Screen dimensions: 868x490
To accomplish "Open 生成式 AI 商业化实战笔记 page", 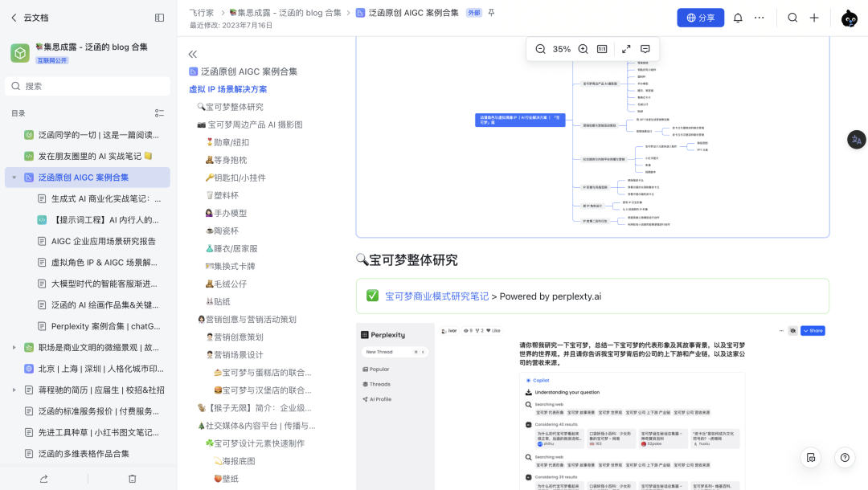I will [x=106, y=198].
